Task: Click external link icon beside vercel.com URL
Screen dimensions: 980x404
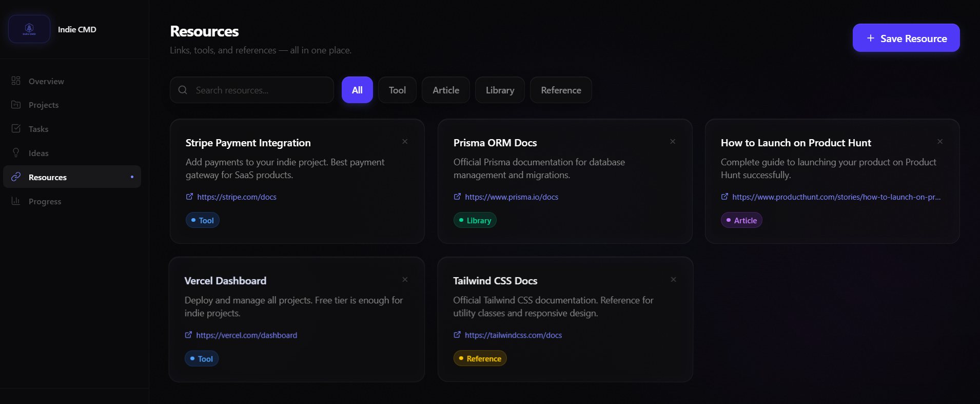Action: (188, 335)
